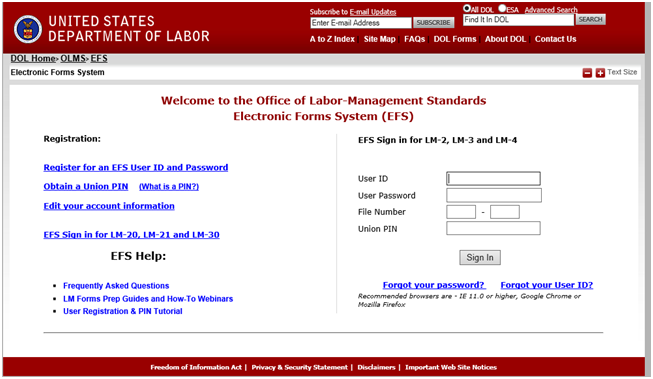Click the SUBSCRIBE button
The image size is (653, 379).
434,23
